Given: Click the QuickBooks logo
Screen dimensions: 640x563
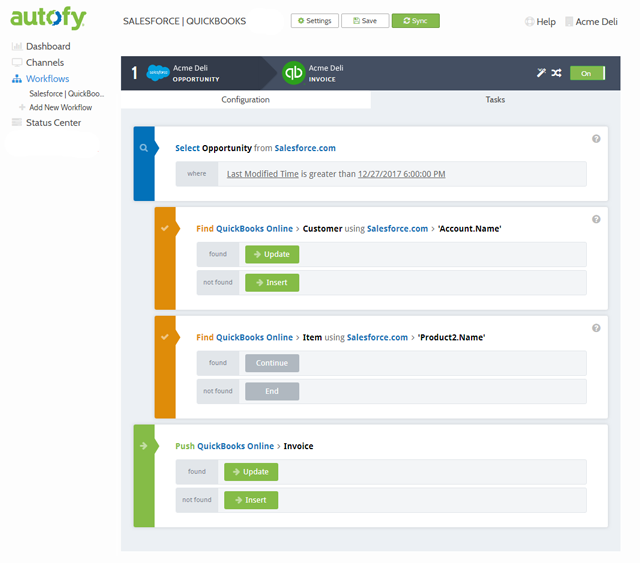Looking at the screenshot, I should coord(293,73).
